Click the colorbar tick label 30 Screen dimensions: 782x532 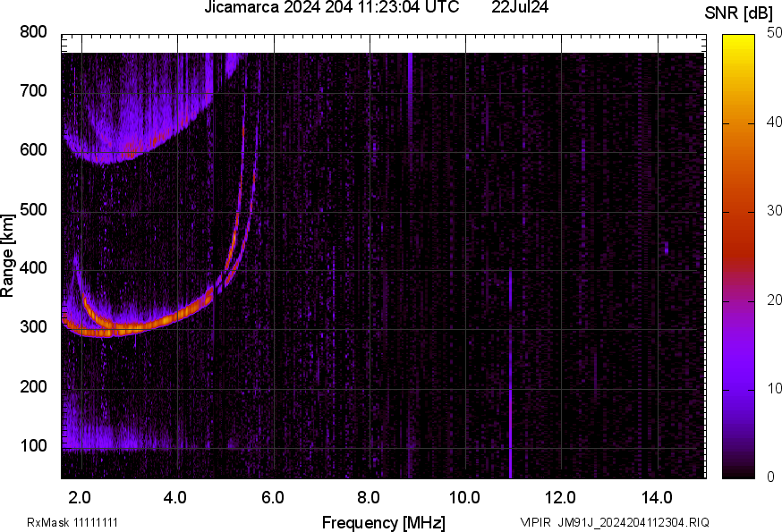click(775, 212)
